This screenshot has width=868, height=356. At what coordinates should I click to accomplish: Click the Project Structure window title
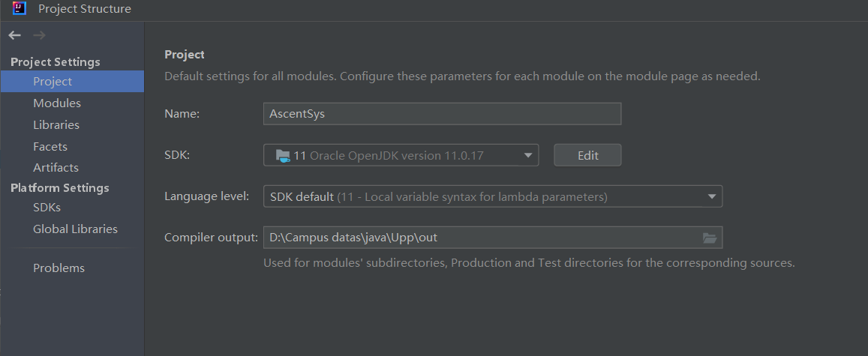[x=85, y=9]
